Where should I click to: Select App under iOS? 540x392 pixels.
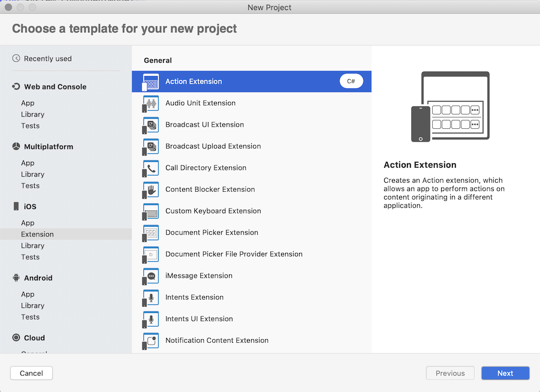tap(28, 223)
